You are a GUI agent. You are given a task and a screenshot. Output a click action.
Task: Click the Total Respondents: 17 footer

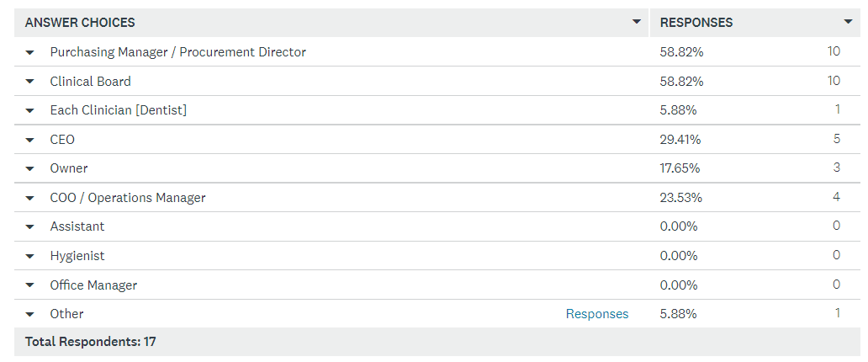pyautogui.click(x=90, y=342)
